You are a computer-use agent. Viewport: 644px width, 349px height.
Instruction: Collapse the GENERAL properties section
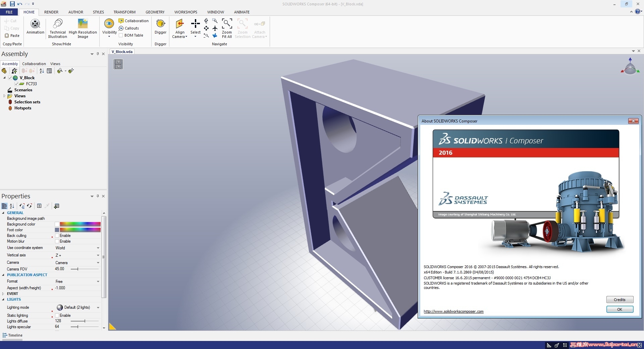[3, 213]
